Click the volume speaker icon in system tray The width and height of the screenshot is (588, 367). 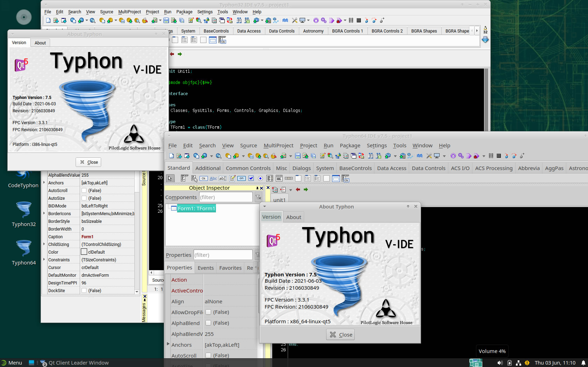(500, 363)
